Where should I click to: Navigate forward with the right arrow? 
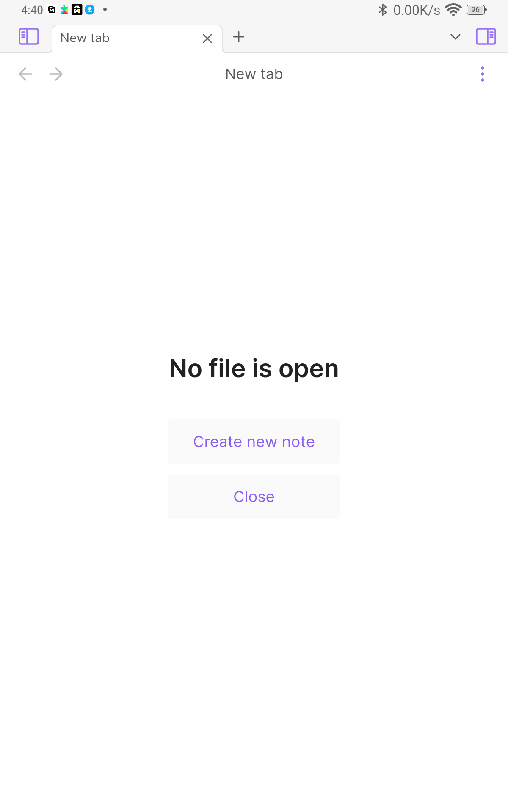coord(56,74)
